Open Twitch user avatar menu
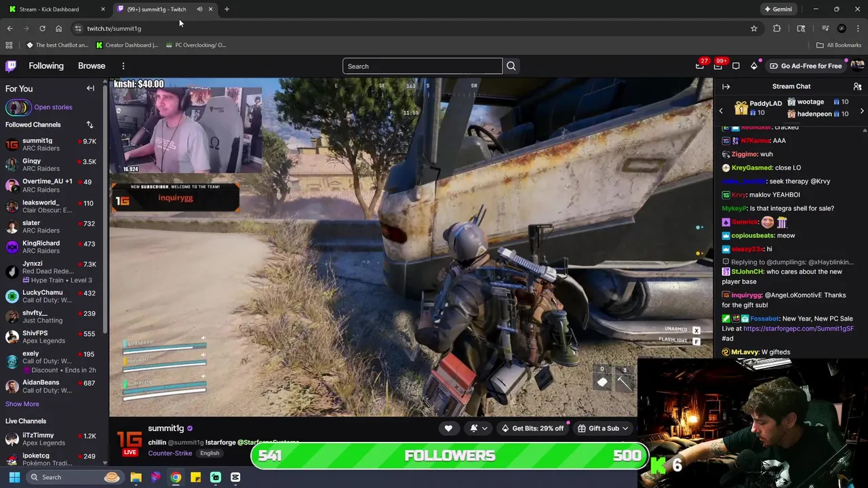 point(857,66)
